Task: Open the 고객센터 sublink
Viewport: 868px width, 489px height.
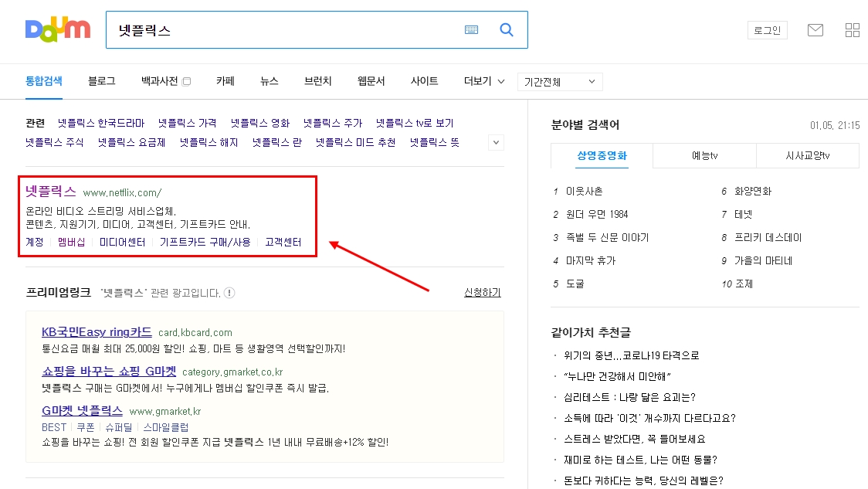Action: click(283, 242)
